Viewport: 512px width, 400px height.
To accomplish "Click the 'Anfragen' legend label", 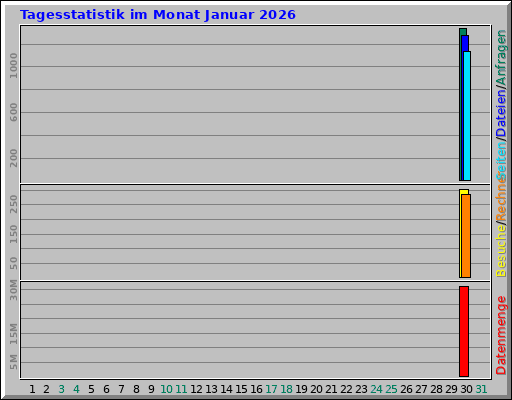I will tap(501, 57).
